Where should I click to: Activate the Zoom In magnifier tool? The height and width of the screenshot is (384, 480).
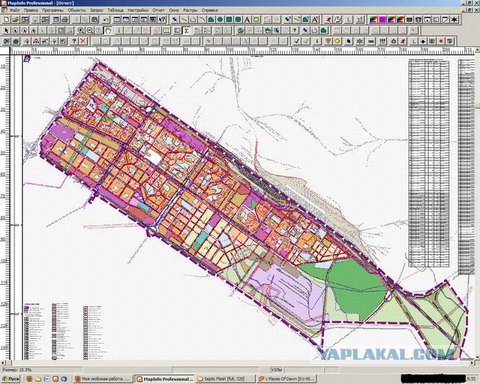(81, 31)
